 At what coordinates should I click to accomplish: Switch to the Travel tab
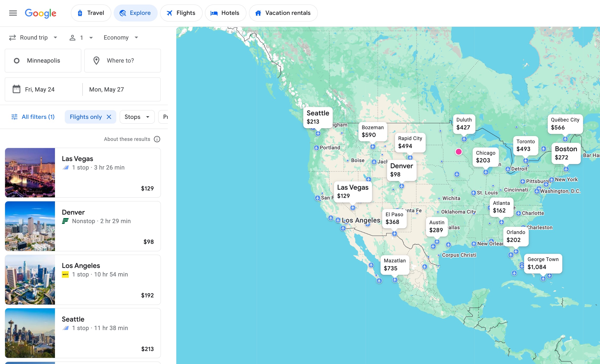click(91, 13)
